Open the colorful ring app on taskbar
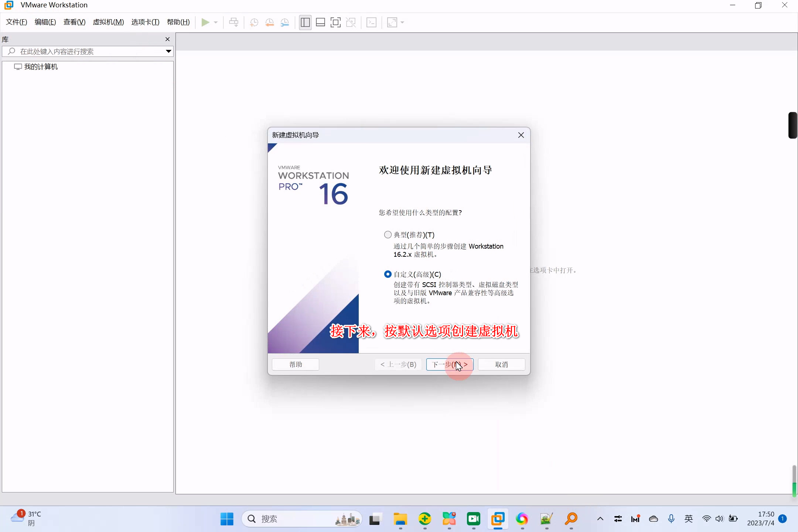Viewport: 798px width, 532px height. click(522, 519)
